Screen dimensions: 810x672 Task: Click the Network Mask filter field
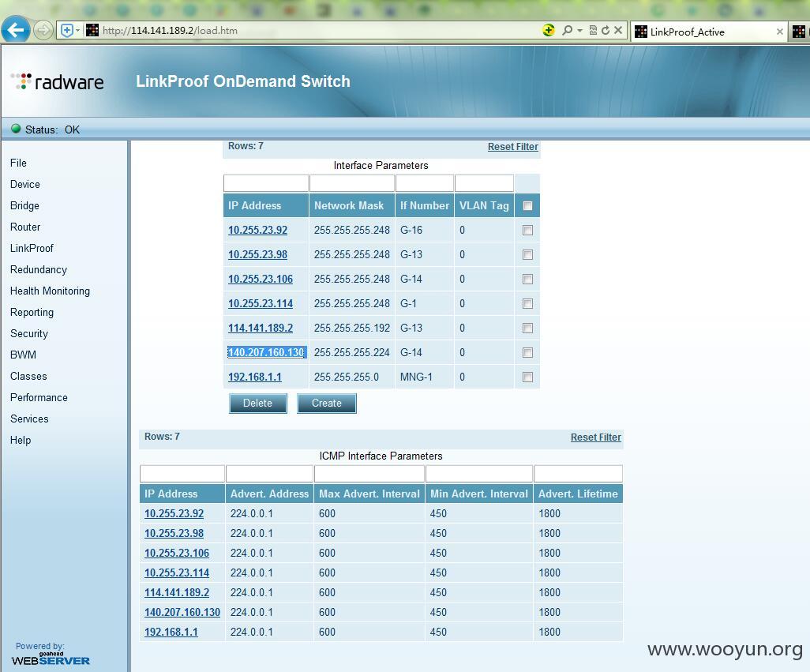(352, 183)
